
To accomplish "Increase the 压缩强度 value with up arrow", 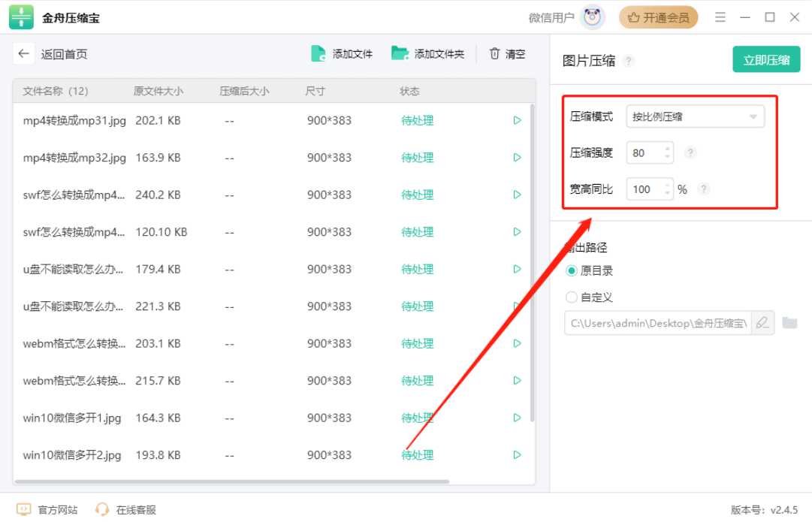I will pos(667,149).
